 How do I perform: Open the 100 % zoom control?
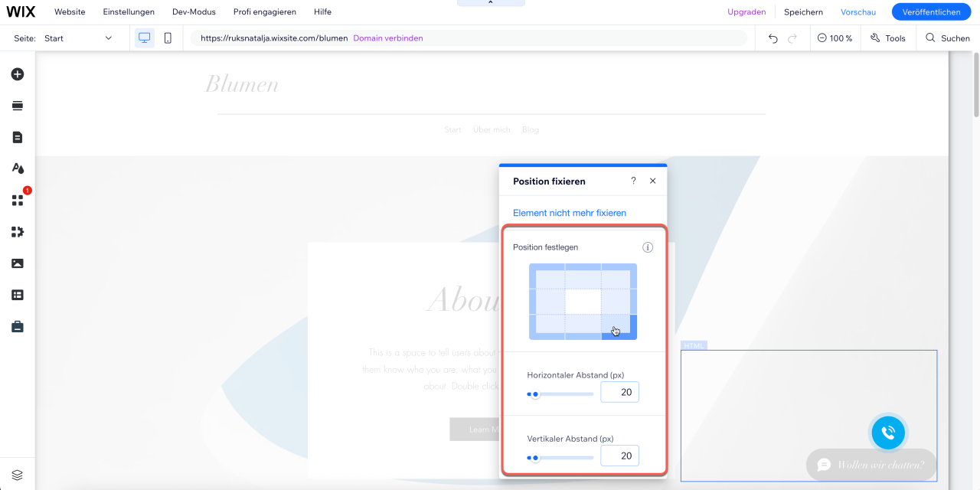(835, 38)
